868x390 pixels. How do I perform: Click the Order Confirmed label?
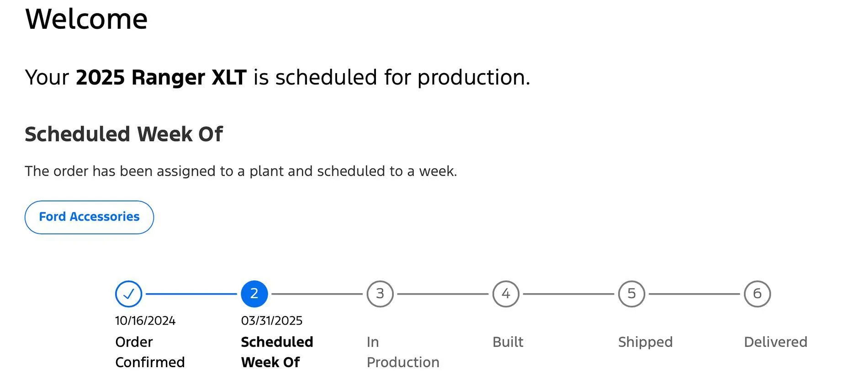[150, 352]
